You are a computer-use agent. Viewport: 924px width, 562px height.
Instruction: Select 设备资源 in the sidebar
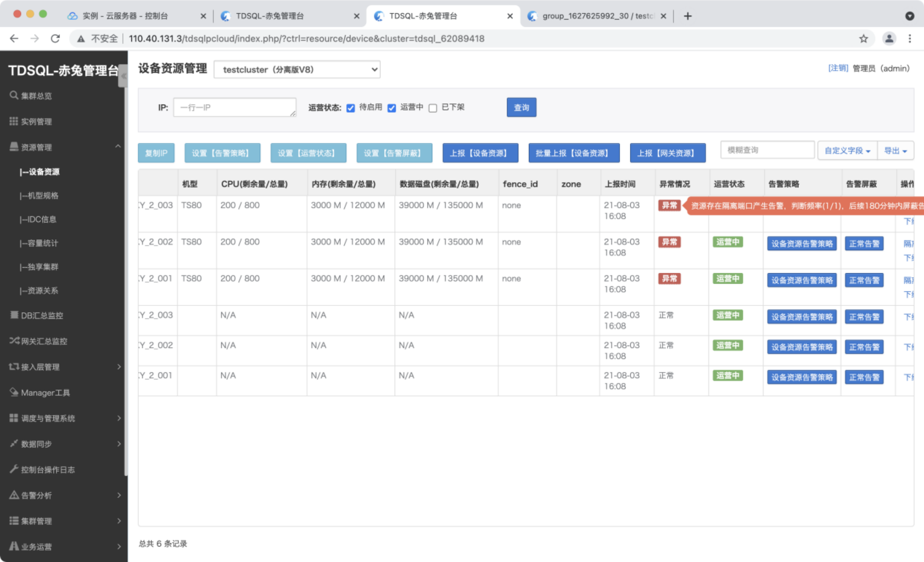pos(40,172)
